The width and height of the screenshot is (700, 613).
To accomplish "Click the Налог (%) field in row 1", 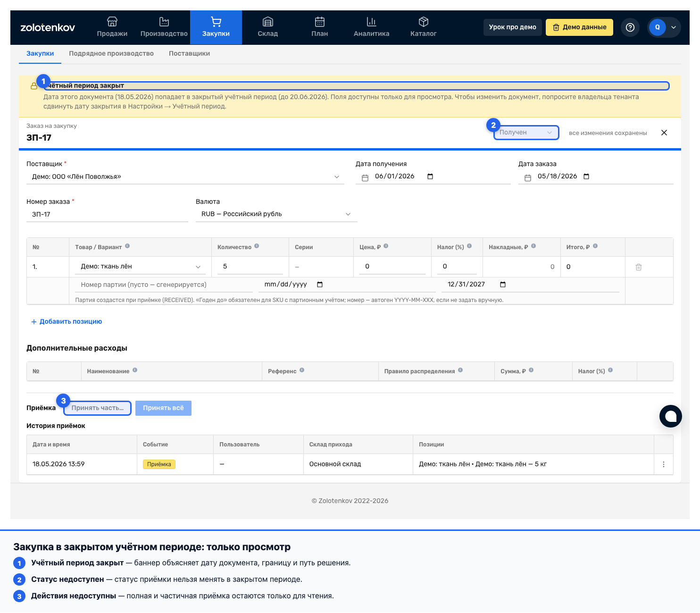I will point(457,267).
